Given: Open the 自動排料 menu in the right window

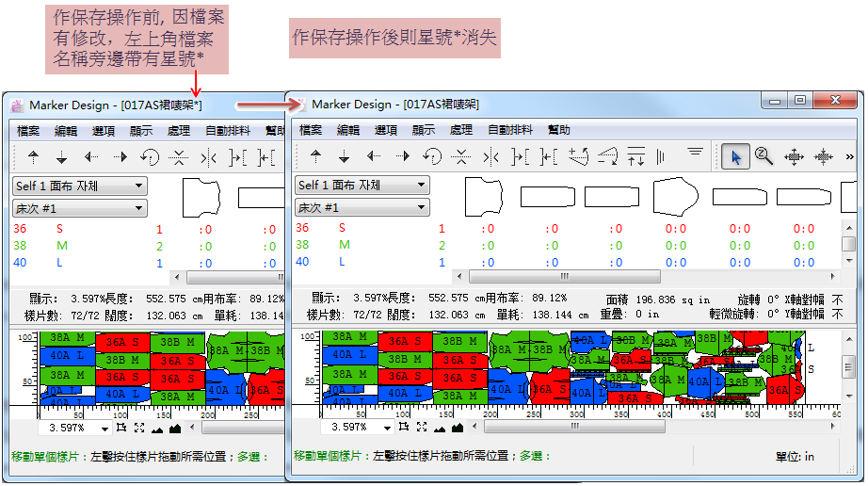Looking at the screenshot, I should 509,130.
